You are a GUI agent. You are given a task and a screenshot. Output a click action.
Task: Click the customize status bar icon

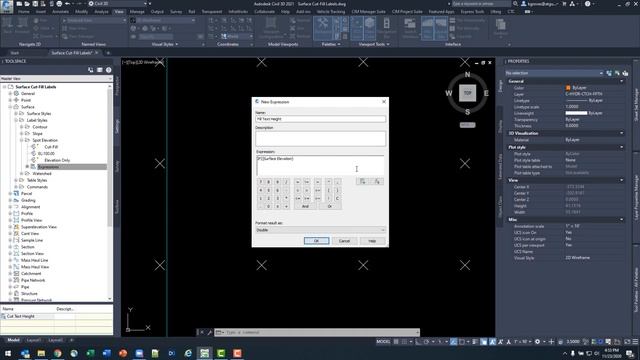point(635,342)
